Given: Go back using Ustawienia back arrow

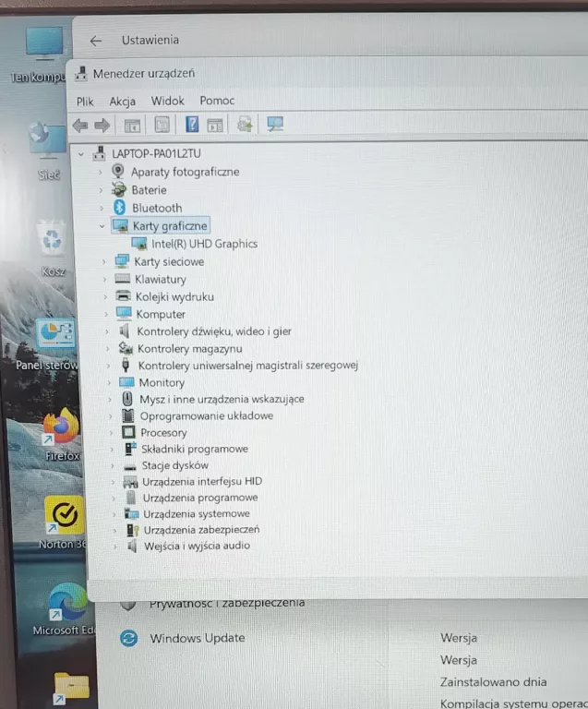Looking at the screenshot, I should click(95, 41).
